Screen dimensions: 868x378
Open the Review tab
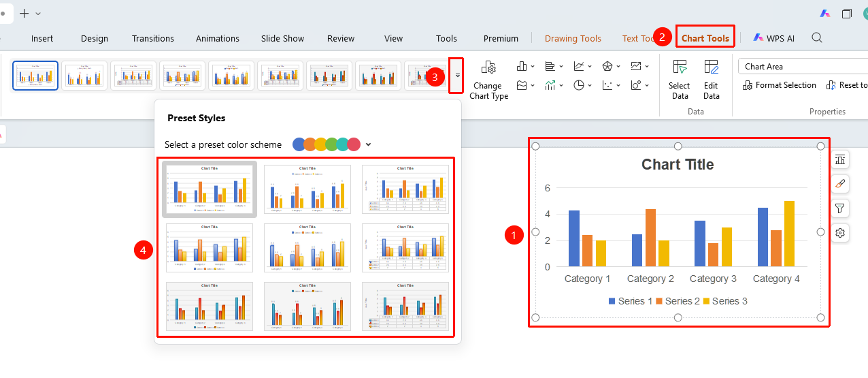[x=341, y=38]
